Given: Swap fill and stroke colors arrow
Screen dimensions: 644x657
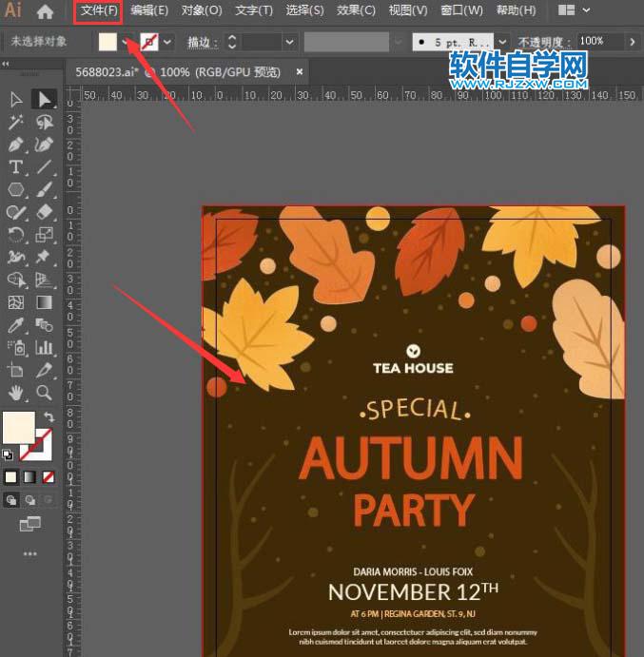Looking at the screenshot, I should click(49, 416).
